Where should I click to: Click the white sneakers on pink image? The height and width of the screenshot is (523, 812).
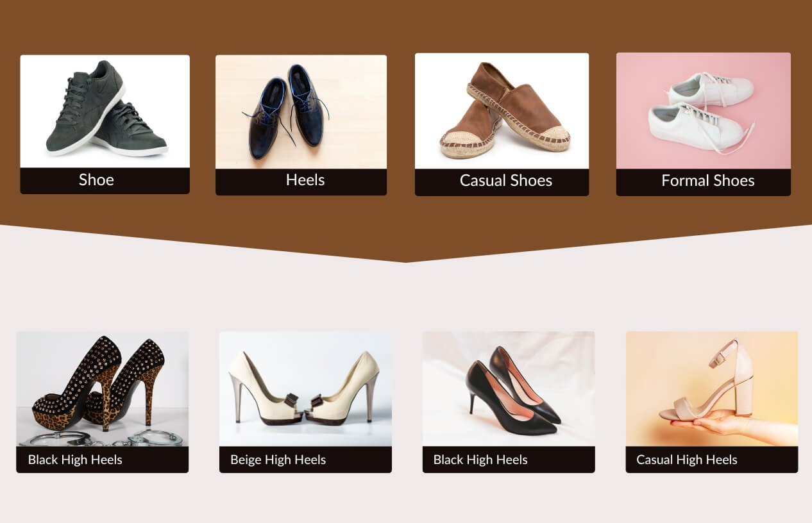point(703,110)
